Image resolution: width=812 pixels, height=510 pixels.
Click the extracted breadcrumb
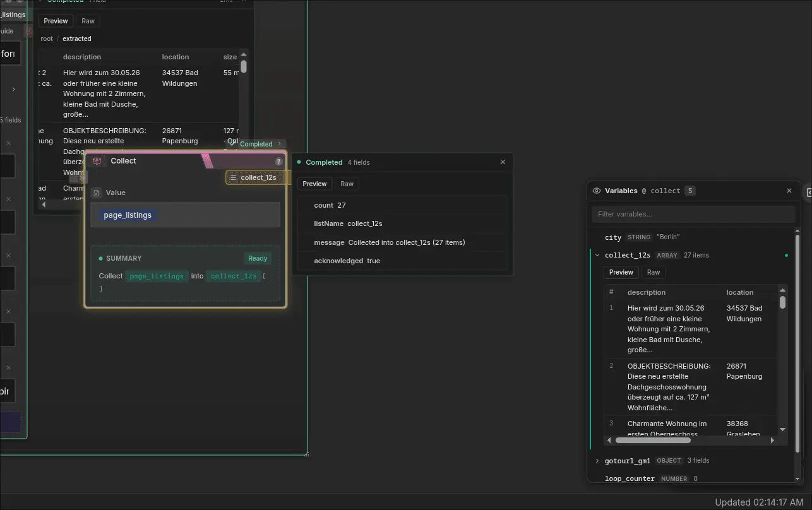pyautogui.click(x=77, y=39)
